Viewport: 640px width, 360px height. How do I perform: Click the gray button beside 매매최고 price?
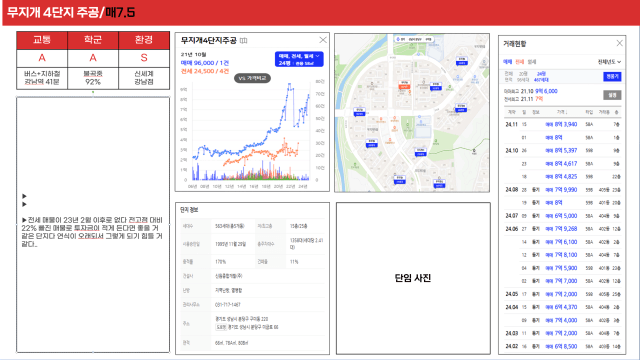point(612,95)
